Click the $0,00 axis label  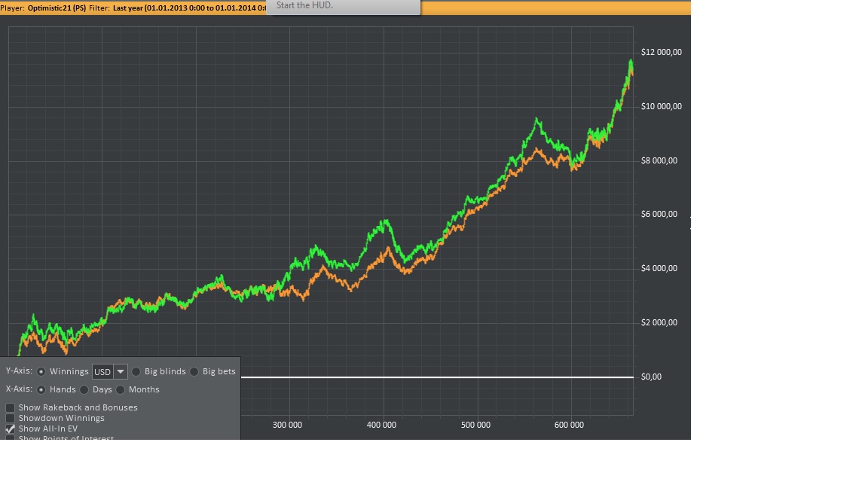pos(651,377)
